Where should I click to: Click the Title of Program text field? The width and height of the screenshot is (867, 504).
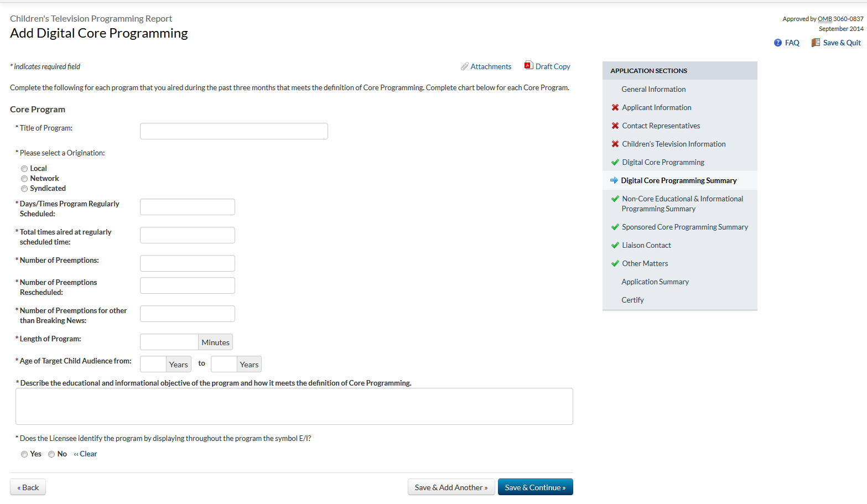[x=233, y=132]
